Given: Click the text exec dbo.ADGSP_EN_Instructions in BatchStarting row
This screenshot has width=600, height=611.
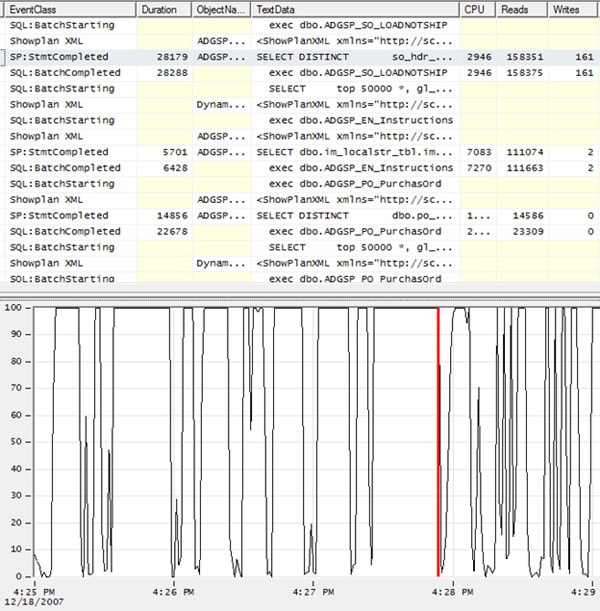Looking at the screenshot, I should pos(361,120).
